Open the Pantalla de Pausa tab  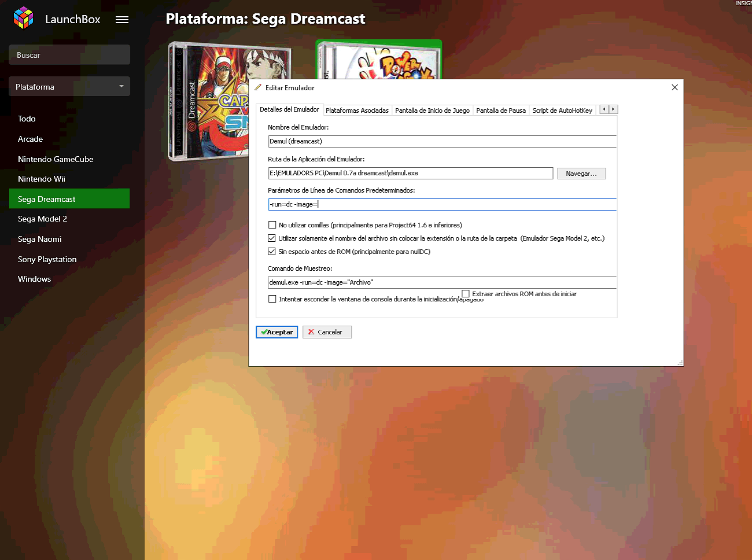click(501, 110)
